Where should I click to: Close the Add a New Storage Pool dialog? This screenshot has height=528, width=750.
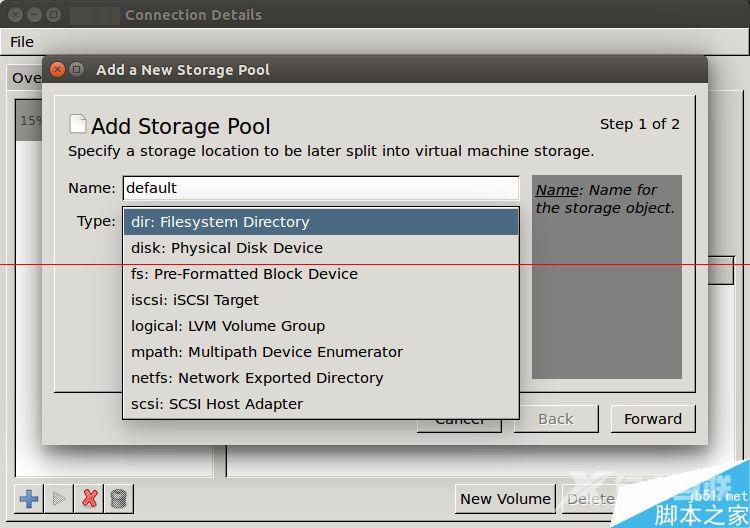coord(57,70)
